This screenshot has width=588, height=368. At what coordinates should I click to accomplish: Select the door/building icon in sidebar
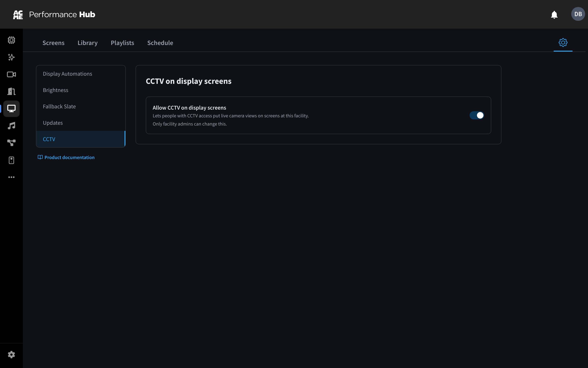point(11,92)
